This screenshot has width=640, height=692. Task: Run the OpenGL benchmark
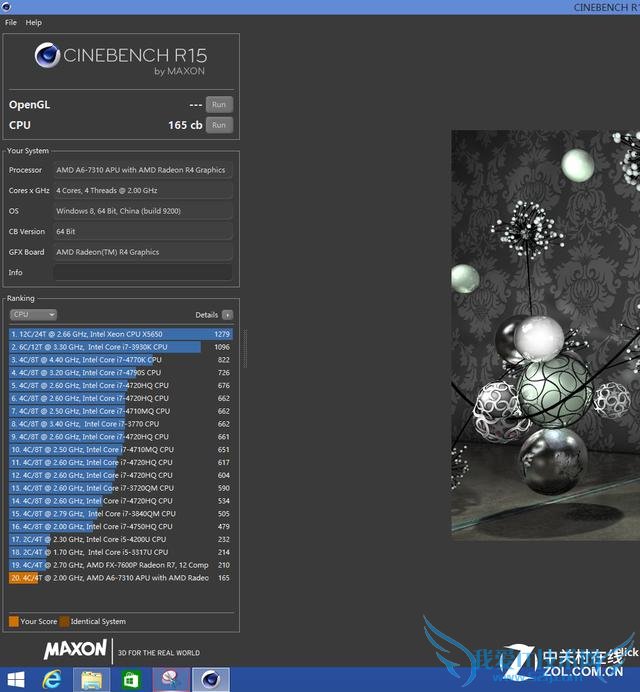click(x=218, y=104)
